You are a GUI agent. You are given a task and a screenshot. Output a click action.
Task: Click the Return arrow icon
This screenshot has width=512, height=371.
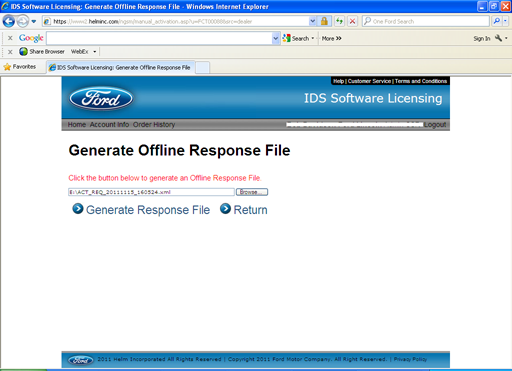[225, 209]
